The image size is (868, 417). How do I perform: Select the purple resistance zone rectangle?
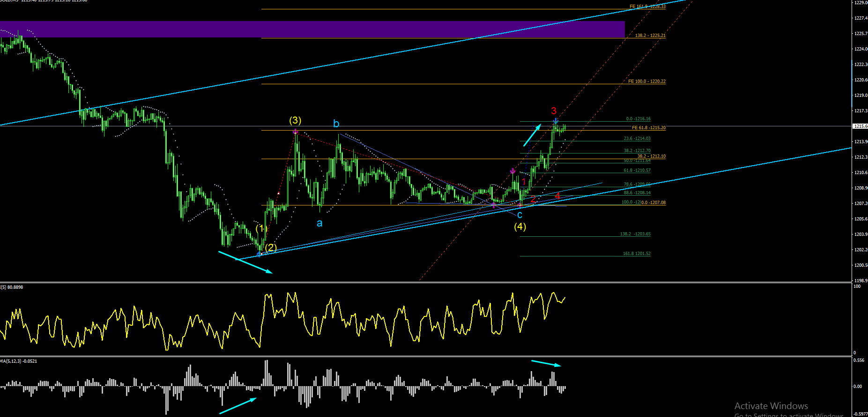(x=312, y=29)
